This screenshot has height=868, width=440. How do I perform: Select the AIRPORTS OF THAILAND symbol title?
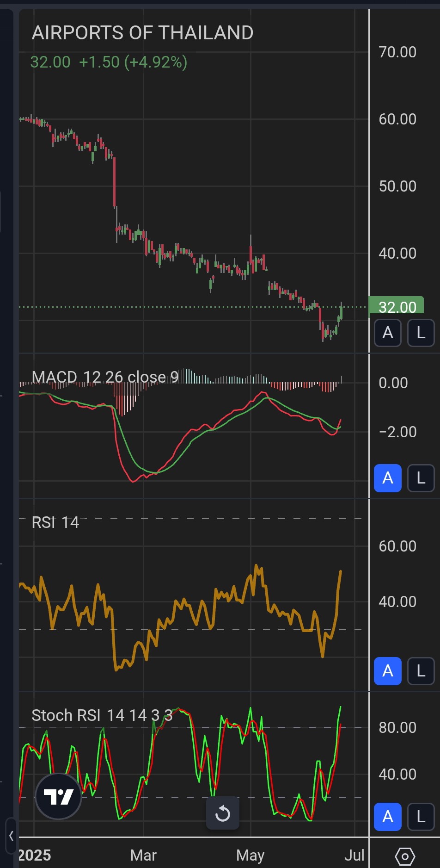click(x=142, y=33)
